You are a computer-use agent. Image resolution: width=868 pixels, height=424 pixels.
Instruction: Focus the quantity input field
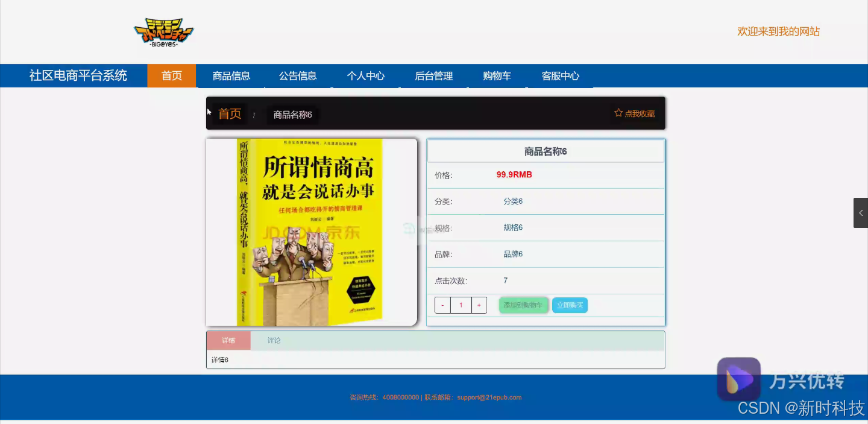click(461, 305)
